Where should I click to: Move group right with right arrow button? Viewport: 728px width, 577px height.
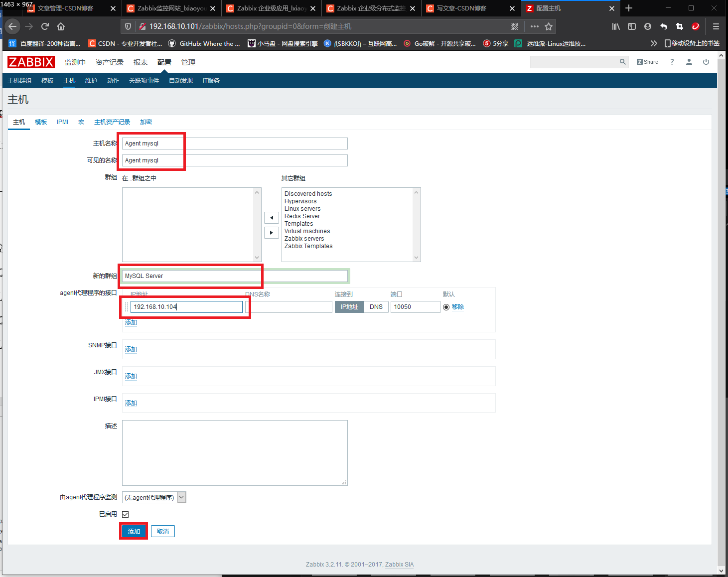pyautogui.click(x=272, y=233)
